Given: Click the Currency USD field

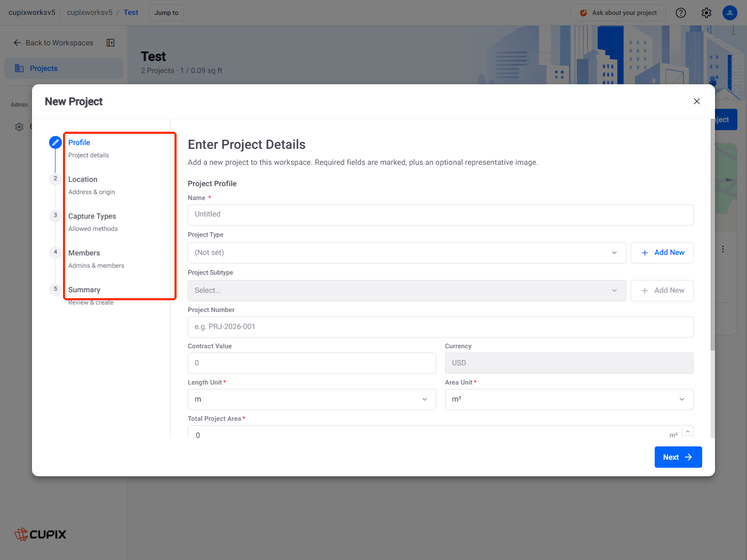Looking at the screenshot, I should click(569, 363).
